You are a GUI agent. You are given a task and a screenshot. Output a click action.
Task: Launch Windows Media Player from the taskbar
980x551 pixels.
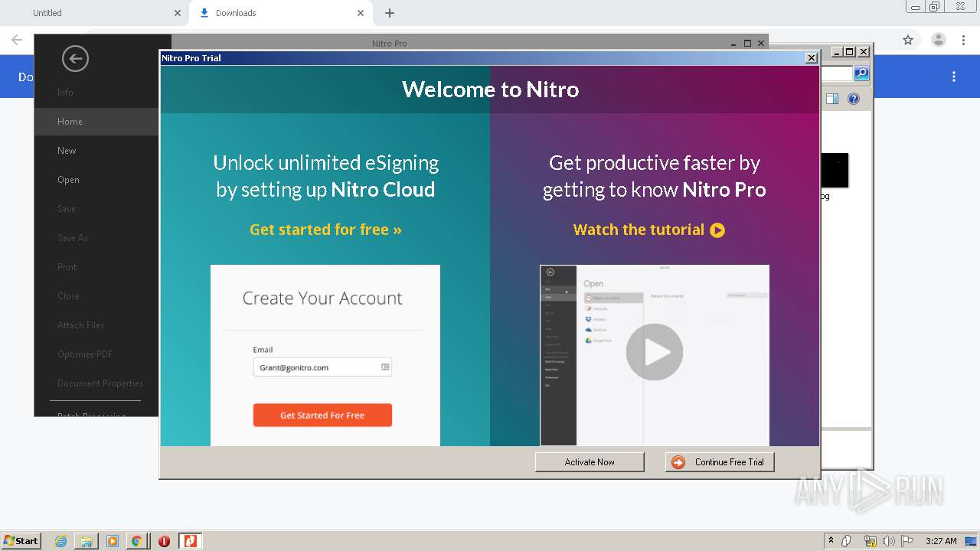click(x=112, y=541)
